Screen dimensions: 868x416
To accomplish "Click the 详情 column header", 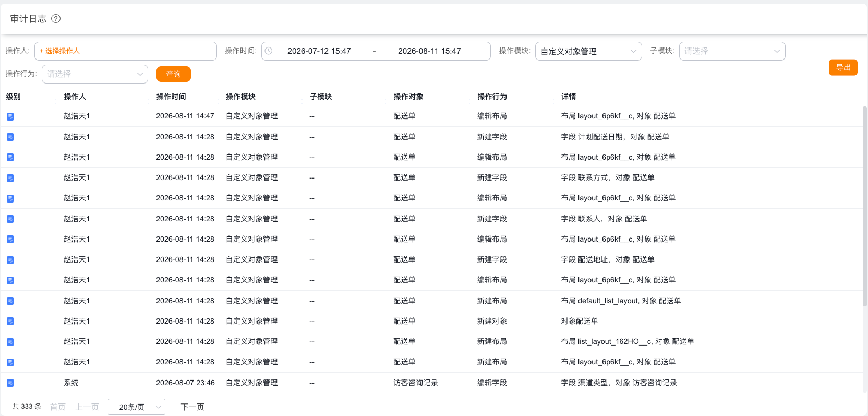I will [x=569, y=97].
